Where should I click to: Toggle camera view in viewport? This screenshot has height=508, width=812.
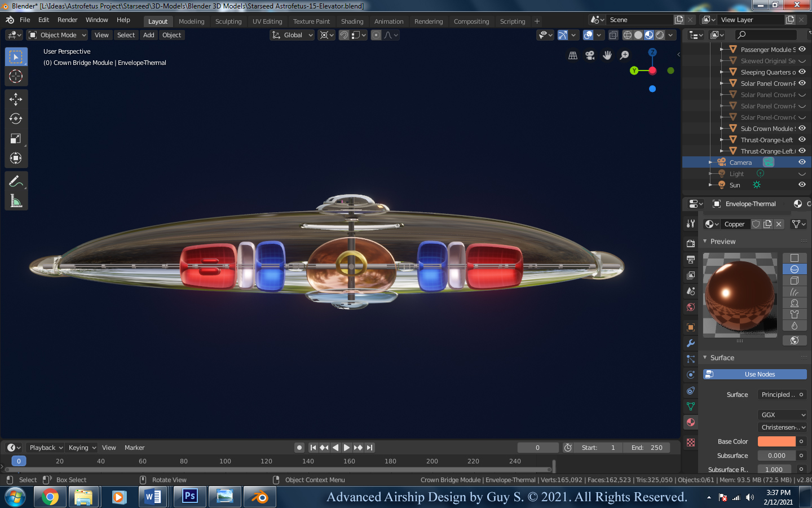pyautogui.click(x=590, y=55)
